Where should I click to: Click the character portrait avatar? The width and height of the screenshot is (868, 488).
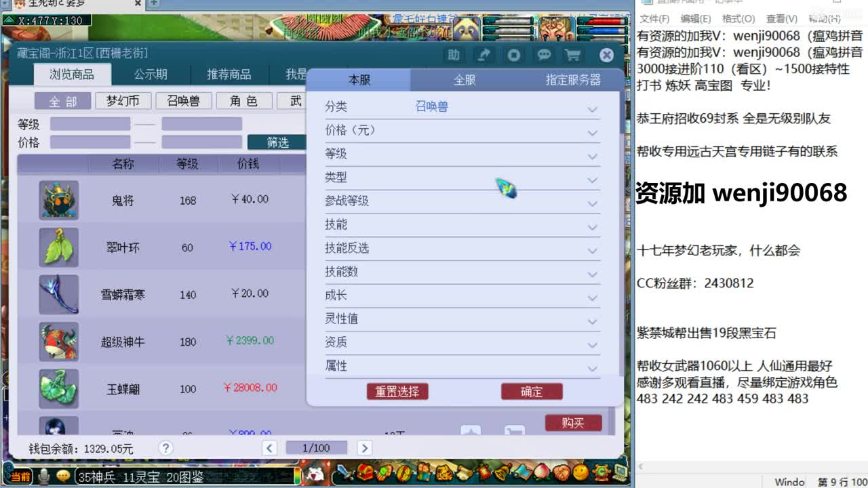tap(557, 29)
